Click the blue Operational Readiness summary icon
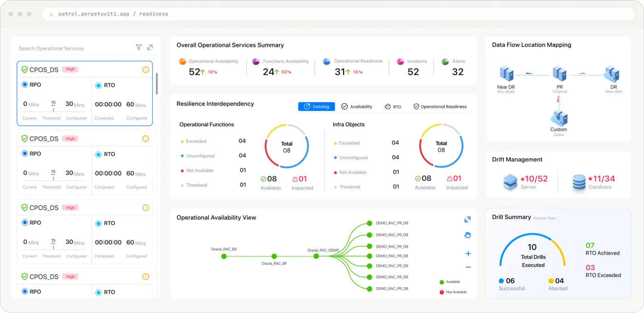Image resolution: width=644 pixels, height=313 pixels. click(x=327, y=61)
